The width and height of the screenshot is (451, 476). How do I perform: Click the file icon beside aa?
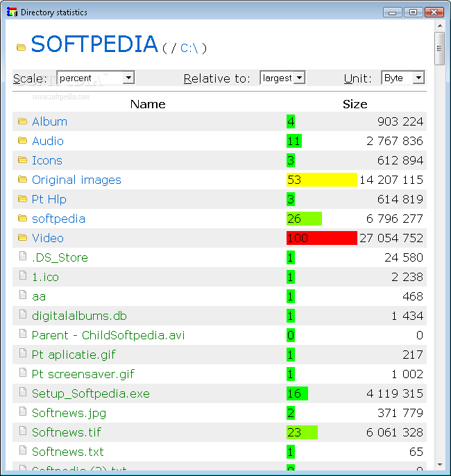coord(23,295)
